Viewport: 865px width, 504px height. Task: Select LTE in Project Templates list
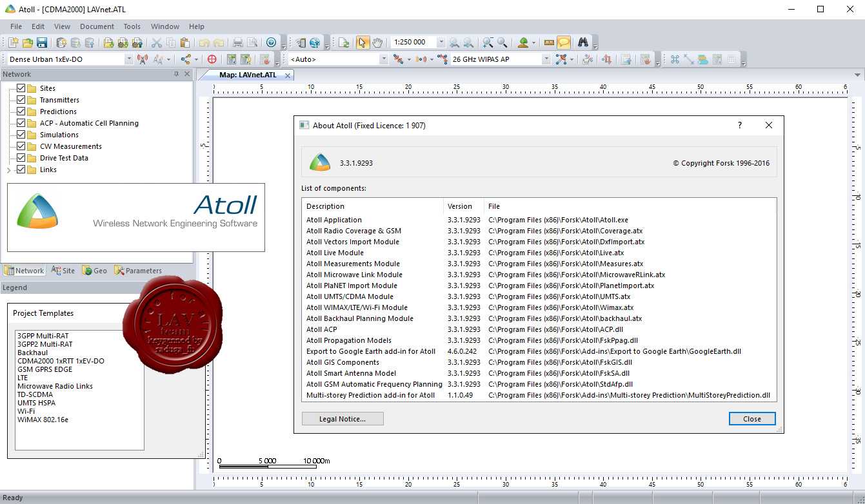point(24,378)
